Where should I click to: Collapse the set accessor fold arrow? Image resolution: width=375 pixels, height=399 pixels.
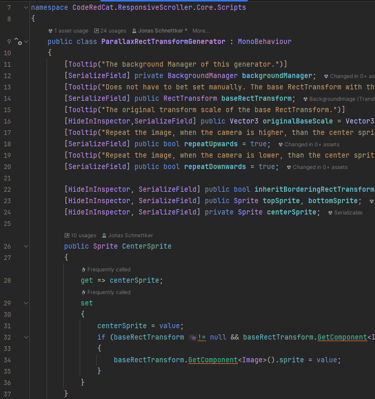26,303
